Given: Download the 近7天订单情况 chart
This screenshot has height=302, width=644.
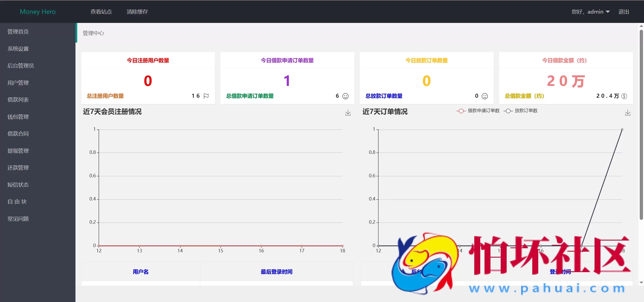Looking at the screenshot, I should (628, 113).
